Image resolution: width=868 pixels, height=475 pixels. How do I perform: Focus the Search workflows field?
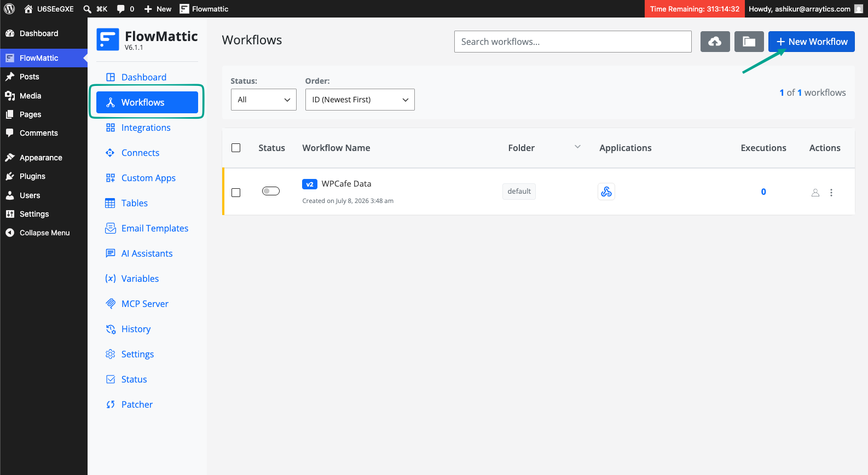573,42
